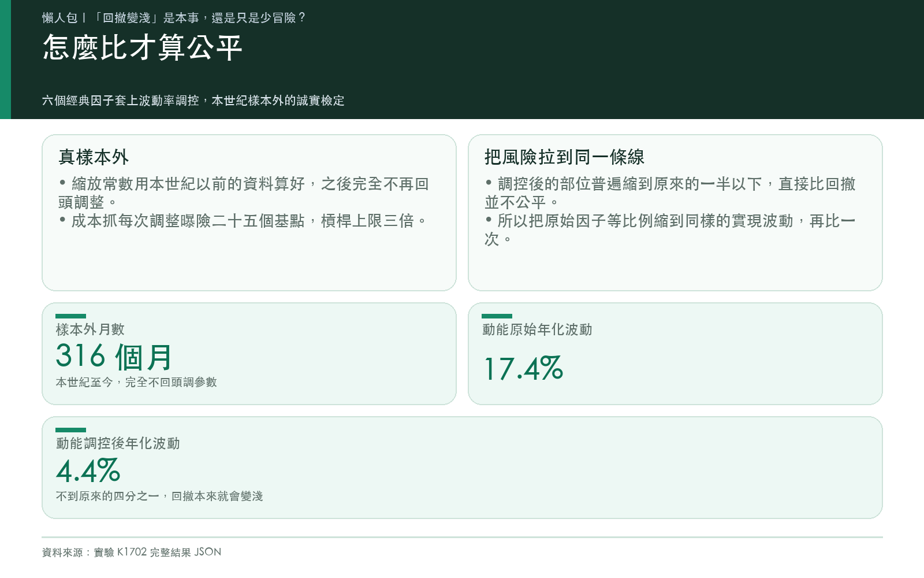
Task: Click the title 怎麼比才算公平
Action: (x=142, y=47)
